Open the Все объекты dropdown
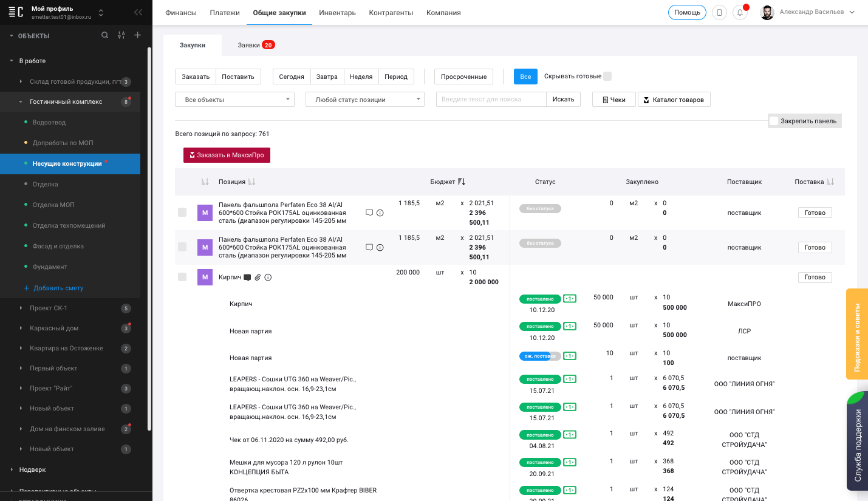 tap(234, 100)
